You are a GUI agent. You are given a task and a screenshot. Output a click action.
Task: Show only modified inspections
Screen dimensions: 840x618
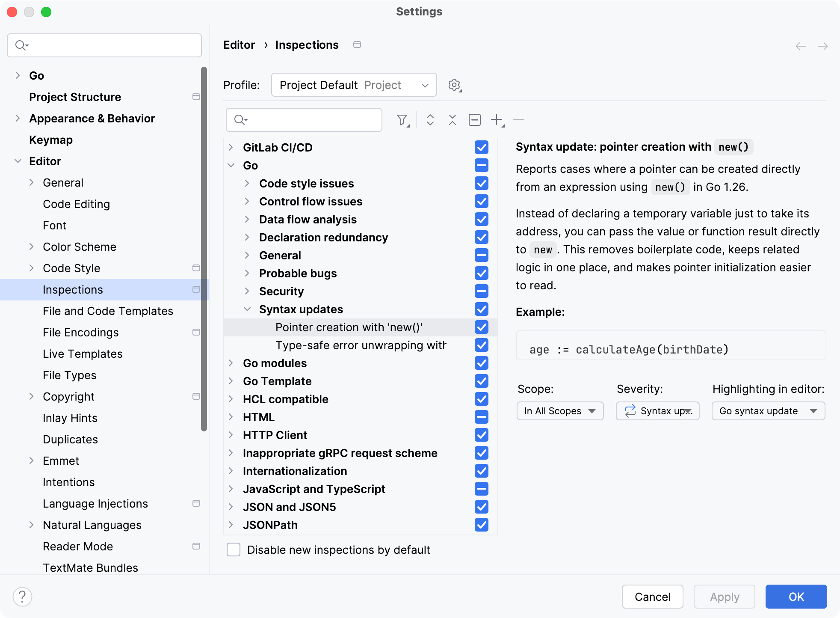(x=475, y=120)
